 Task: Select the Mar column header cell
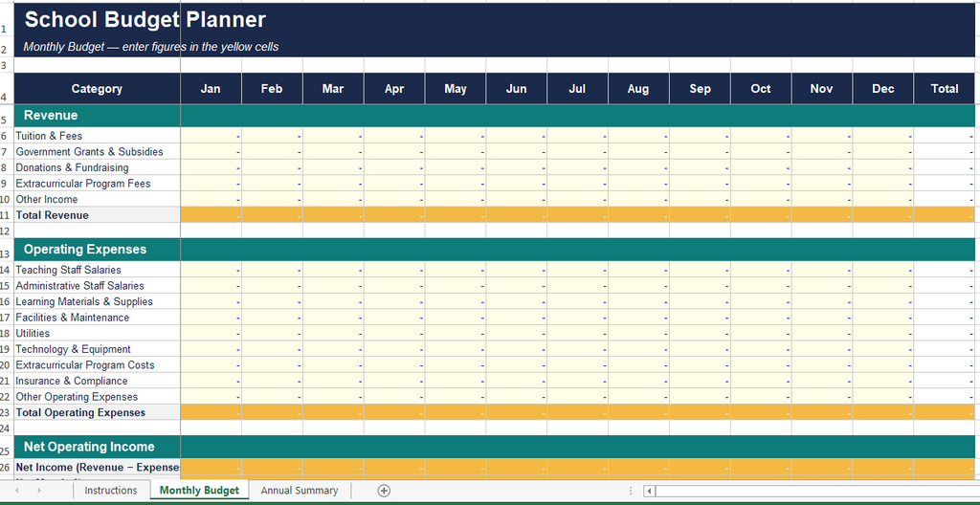pyautogui.click(x=333, y=89)
